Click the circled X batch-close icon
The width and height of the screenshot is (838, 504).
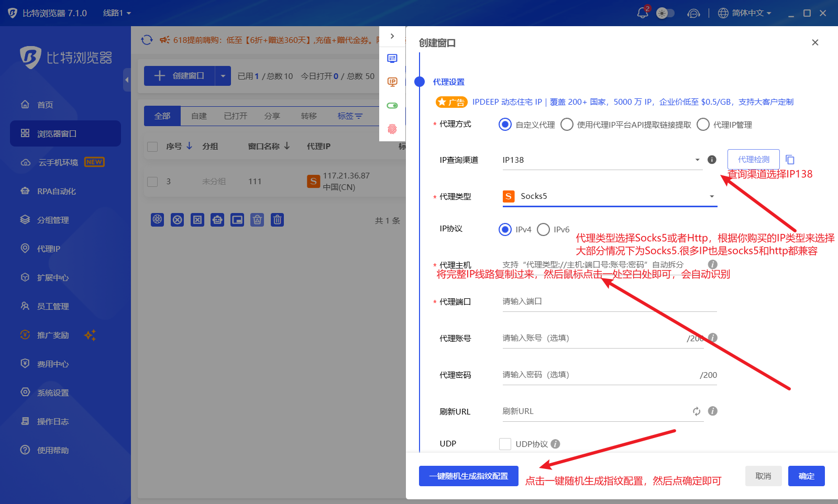178,220
